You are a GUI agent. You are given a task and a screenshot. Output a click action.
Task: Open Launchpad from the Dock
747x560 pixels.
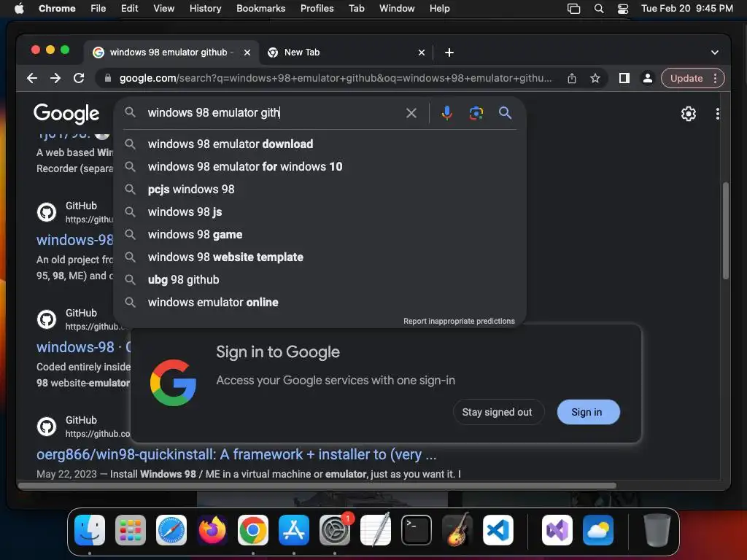coord(131,530)
